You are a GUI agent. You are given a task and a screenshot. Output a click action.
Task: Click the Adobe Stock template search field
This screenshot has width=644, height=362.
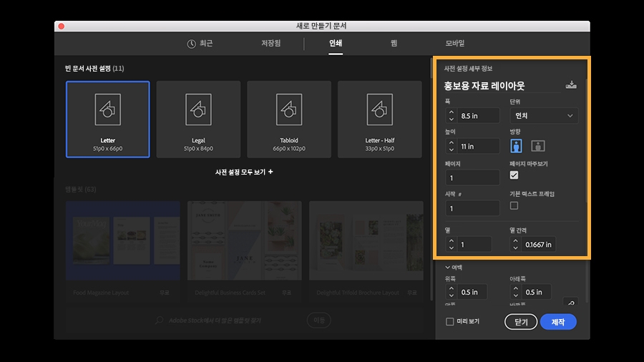(x=215, y=320)
